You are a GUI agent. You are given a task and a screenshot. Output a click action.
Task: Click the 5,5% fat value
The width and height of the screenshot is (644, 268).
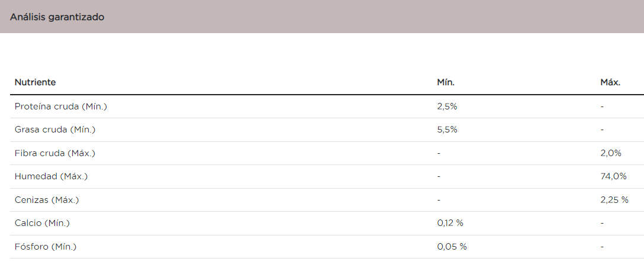447,130
